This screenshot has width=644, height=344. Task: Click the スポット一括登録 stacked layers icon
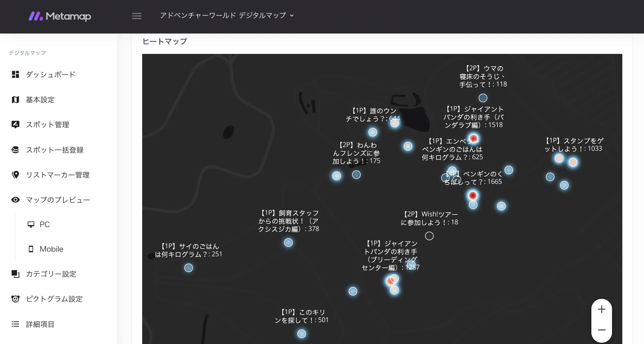pos(15,150)
